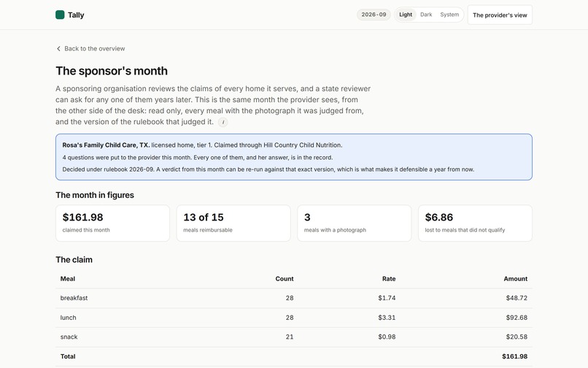588x368 pixels.
Task: Click the Rosa's Family Child Care info banner
Action: coord(293,157)
